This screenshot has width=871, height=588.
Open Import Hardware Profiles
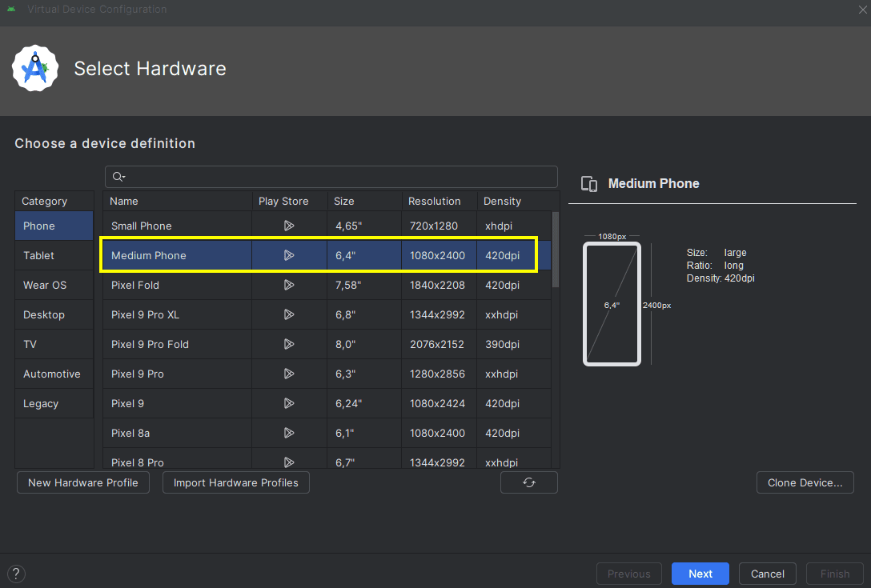[235, 482]
